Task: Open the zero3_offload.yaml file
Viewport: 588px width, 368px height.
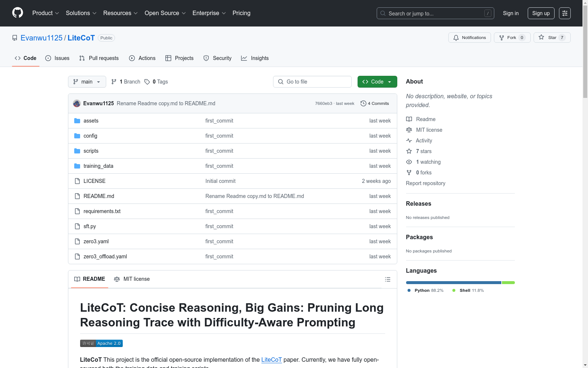Action: pos(105,256)
